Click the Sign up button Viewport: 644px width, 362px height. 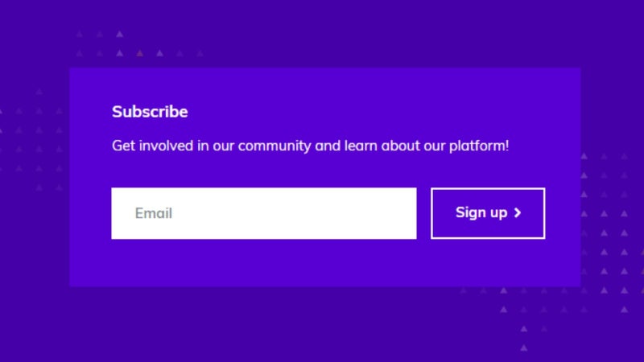(488, 213)
